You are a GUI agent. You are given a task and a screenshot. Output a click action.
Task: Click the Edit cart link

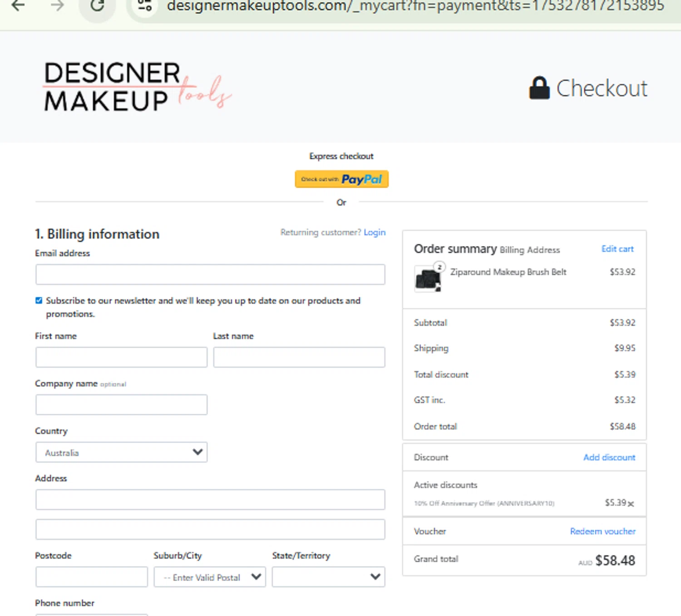coord(617,249)
